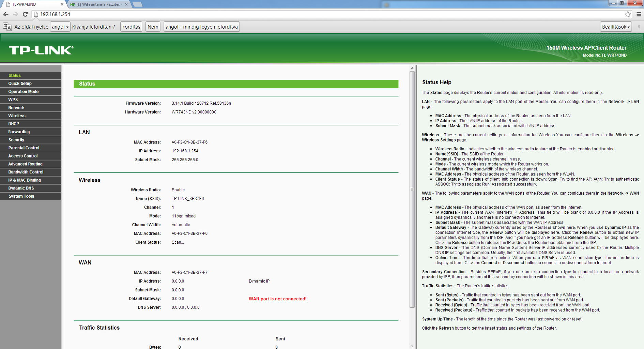Click the SSID value TP-LINK_3B37F6
The width and height of the screenshot is (644, 349).
pyautogui.click(x=188, y=199)
